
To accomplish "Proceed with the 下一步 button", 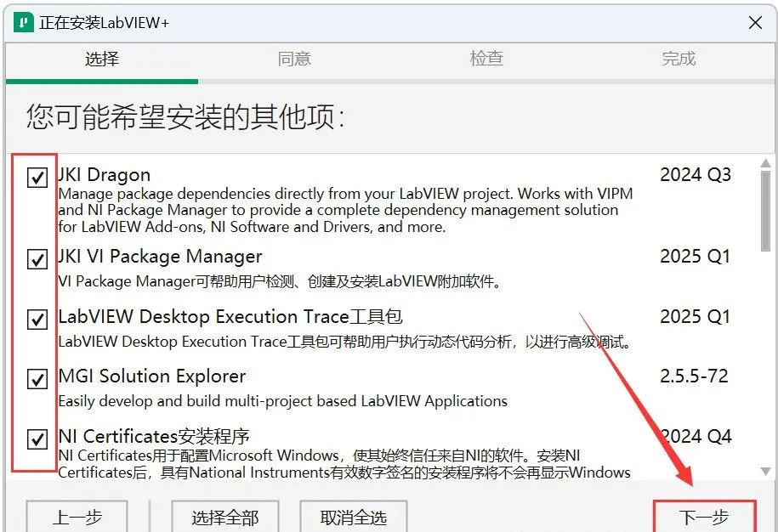I will 704,517.
